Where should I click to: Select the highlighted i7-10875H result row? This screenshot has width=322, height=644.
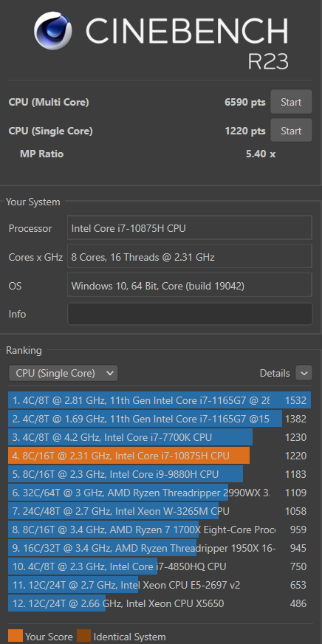tap(160, 456)
